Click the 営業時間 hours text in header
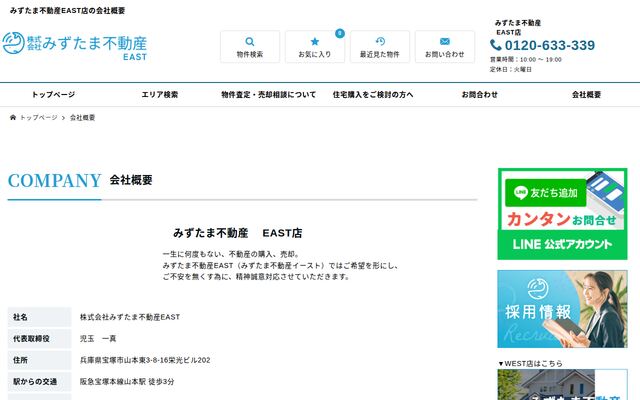The height and width of the screenshot is (400, 640). click(x=526, y=60)
